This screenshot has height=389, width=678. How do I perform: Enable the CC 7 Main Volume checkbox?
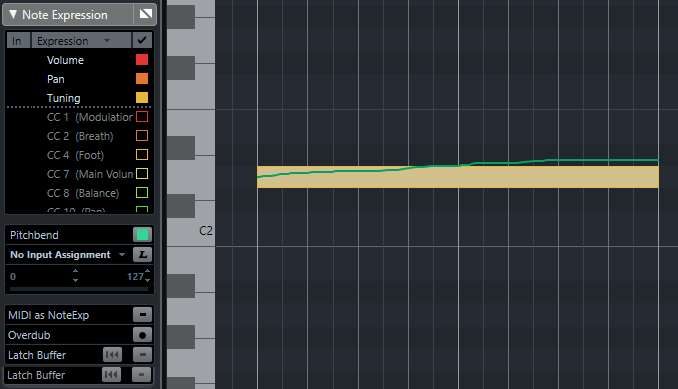[142, 174]
